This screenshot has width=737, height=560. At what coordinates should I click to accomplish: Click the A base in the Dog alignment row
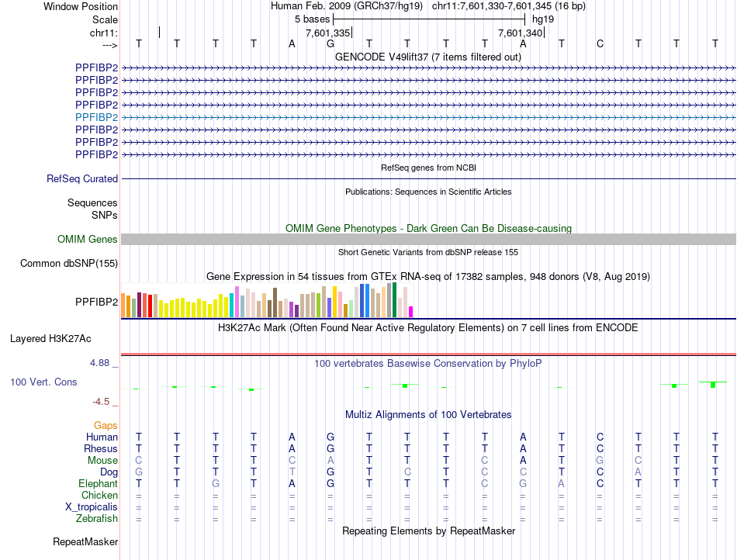[x=638, y=472]
